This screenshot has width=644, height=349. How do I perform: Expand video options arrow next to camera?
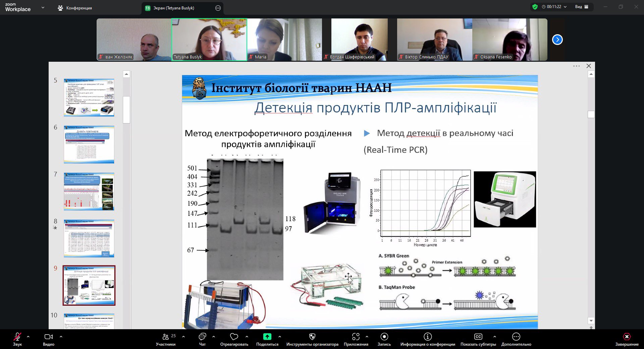[x=61, y=336]
